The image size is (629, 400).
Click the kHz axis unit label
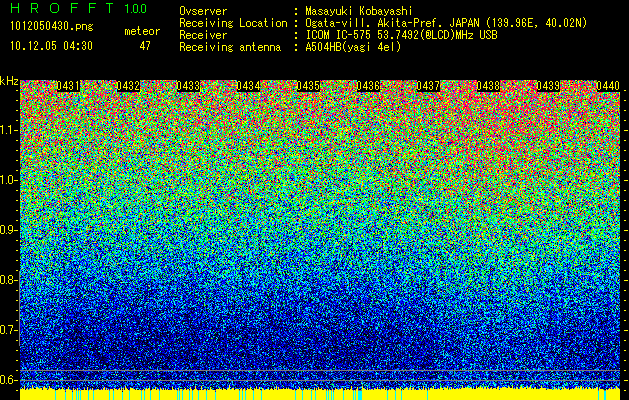pos(9,81)
